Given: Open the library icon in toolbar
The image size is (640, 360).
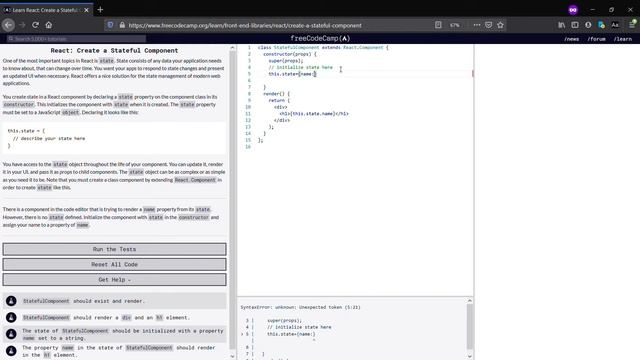Looking at the screenshot, I should (x=562, y=25).
